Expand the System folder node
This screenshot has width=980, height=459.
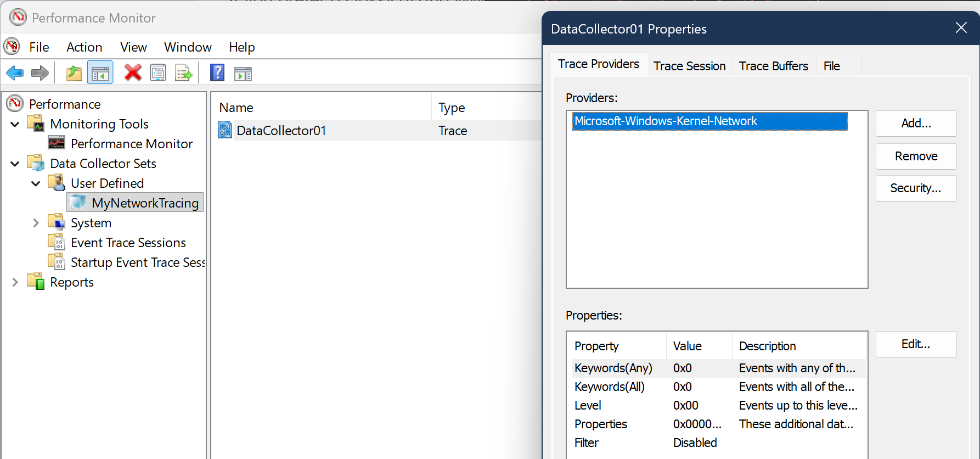36,223
